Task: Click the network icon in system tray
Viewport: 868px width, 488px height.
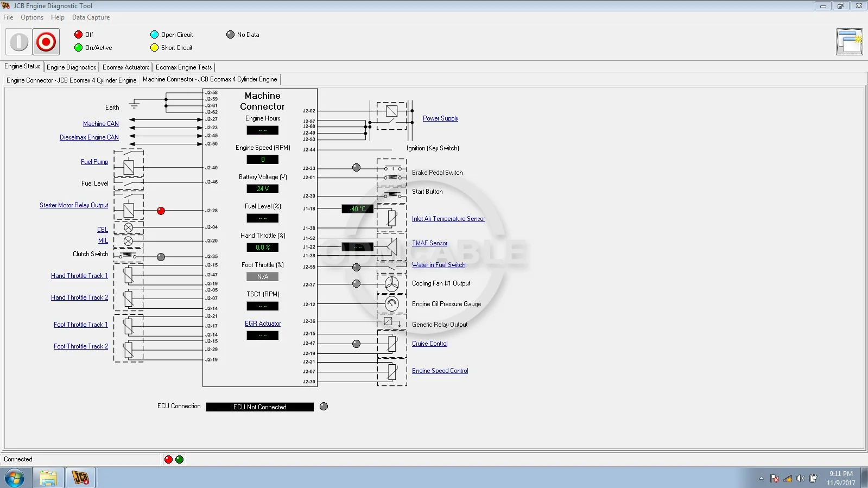Action: coord(788,478)
